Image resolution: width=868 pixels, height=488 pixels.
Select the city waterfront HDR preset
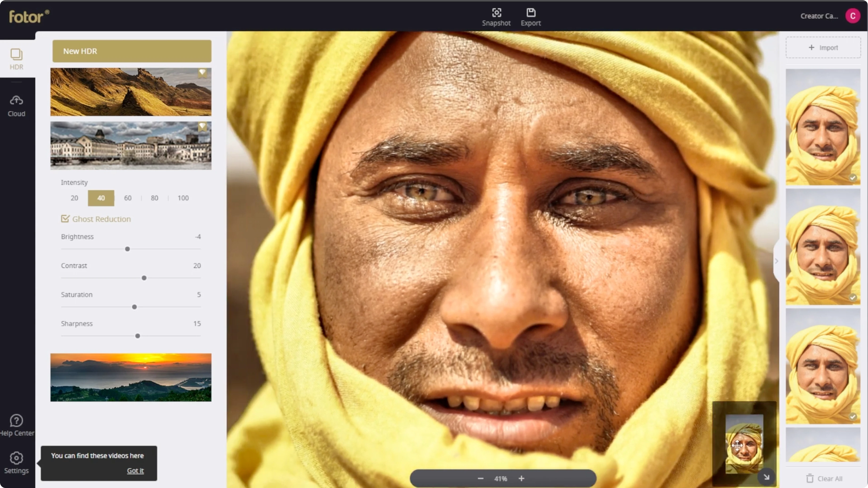pyautogui.click(x=131, y=145)
